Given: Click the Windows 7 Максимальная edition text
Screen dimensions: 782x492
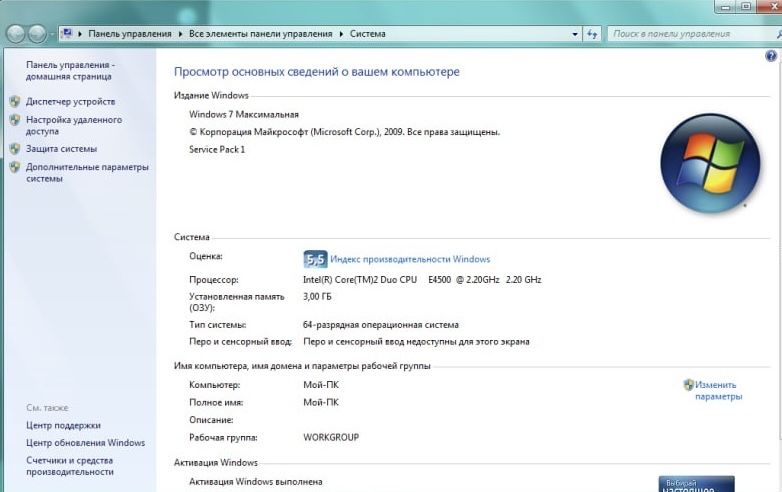Looking at the screenshot, I should point(244,115).
